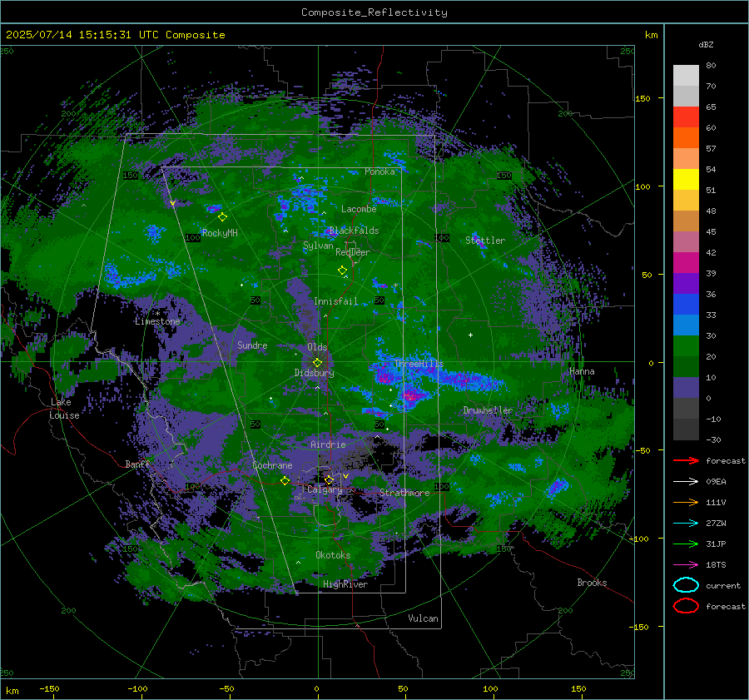Click the 09EA legend label text
Viewport: 749px width, 700px height.
pos(716,482)
